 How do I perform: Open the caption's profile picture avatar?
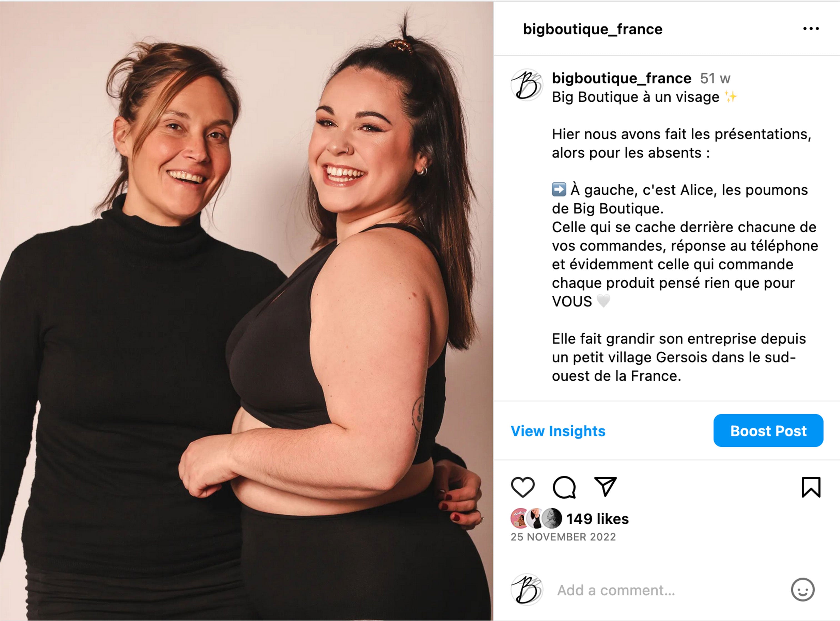[527, 84]
